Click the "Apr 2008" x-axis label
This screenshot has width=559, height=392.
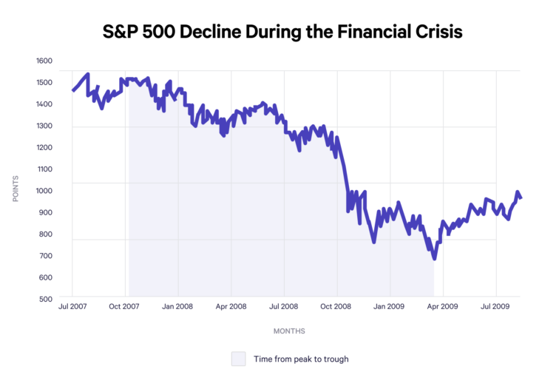(x=231, y=305)
